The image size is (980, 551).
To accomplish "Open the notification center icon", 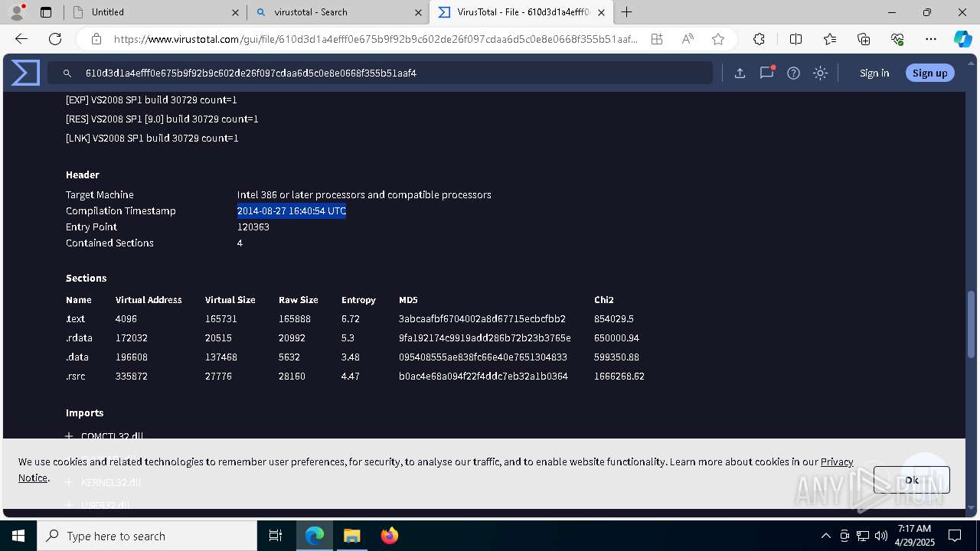I will click(x=955, y=536).
